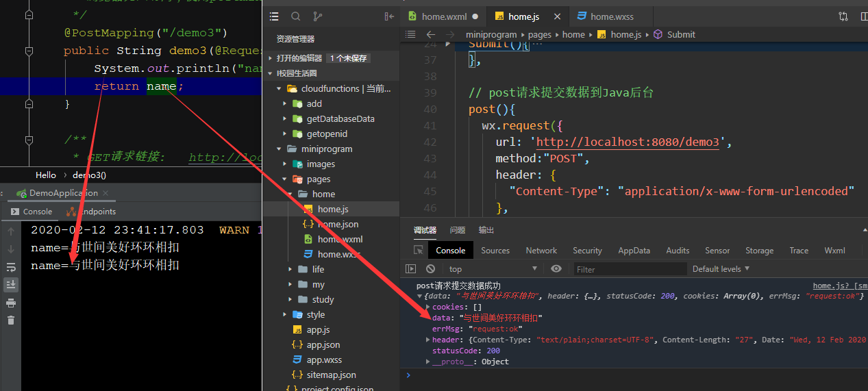Expand the cookies array in console output
The image size is (868, 391).
click(x=428, y=307)
